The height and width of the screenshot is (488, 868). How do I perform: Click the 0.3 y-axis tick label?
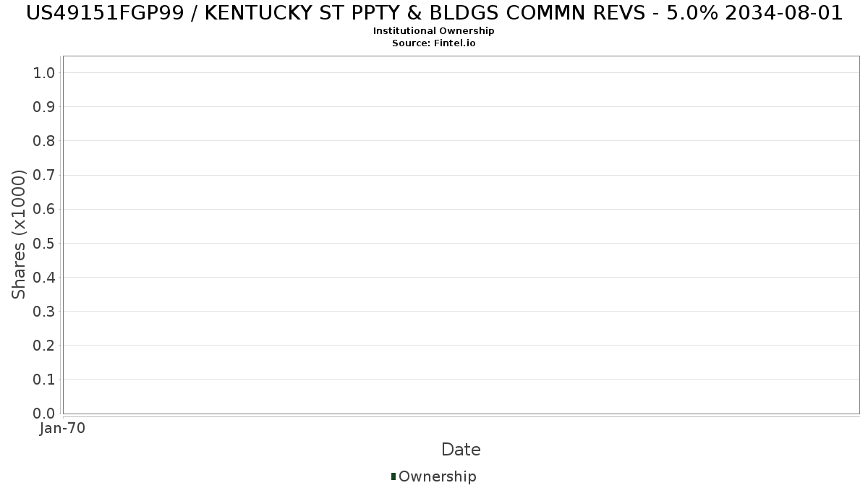(44, 311)
